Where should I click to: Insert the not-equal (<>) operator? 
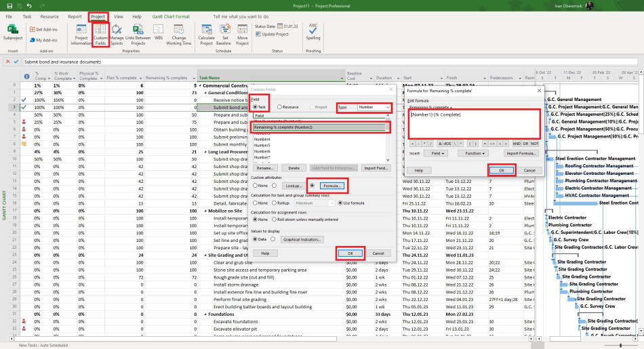(492, 144)
